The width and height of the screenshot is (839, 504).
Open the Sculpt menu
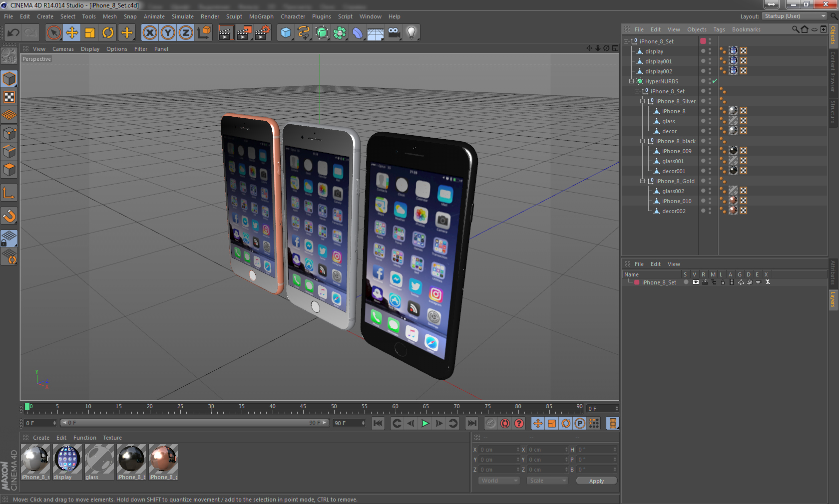[234, 16]
